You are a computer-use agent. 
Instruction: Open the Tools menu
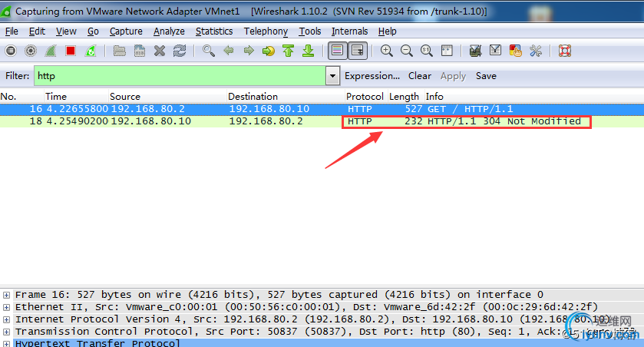(309, 31)
